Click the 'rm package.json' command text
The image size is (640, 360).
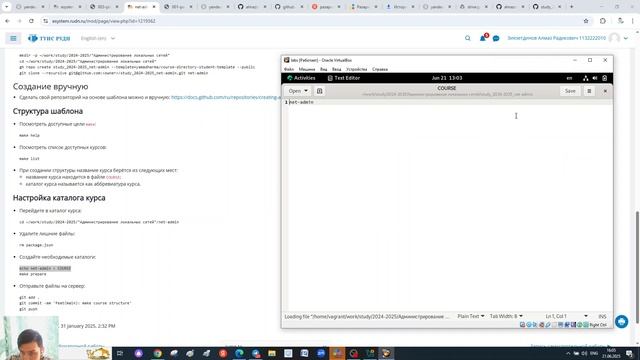coord(36,245)
